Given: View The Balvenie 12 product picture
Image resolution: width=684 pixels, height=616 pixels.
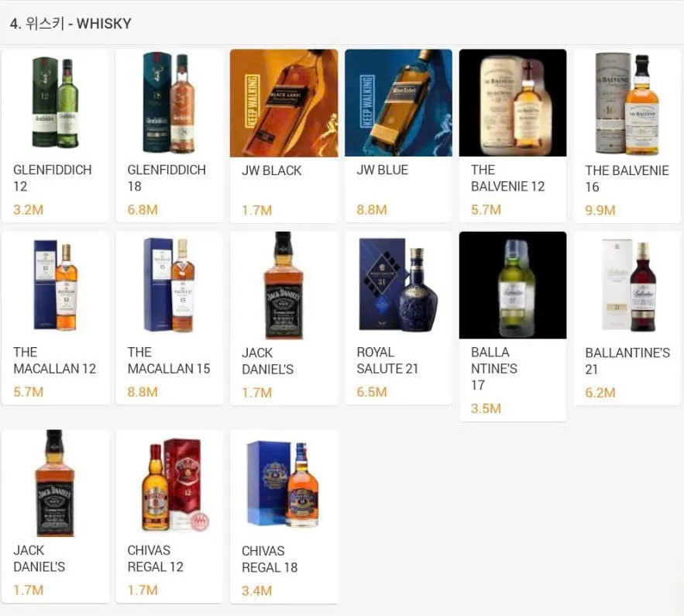Looking at the screenshot, I should (x=513, y=103).
